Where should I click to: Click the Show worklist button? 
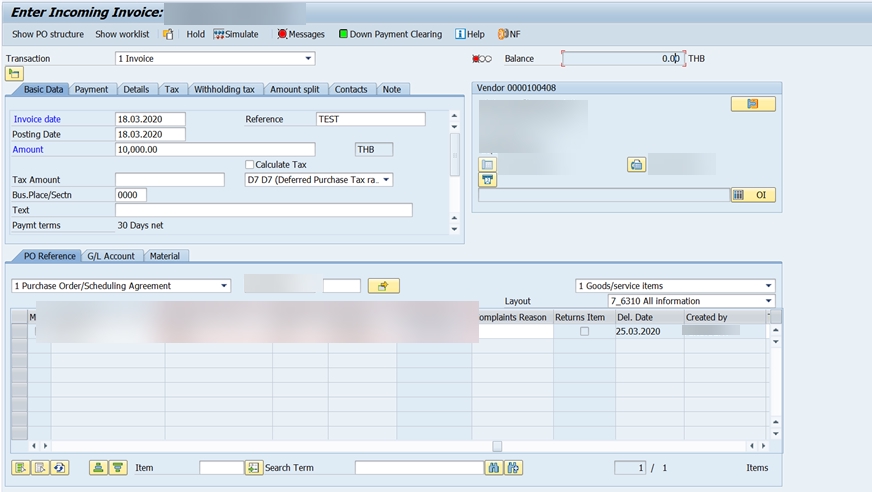tap(122, 34)
